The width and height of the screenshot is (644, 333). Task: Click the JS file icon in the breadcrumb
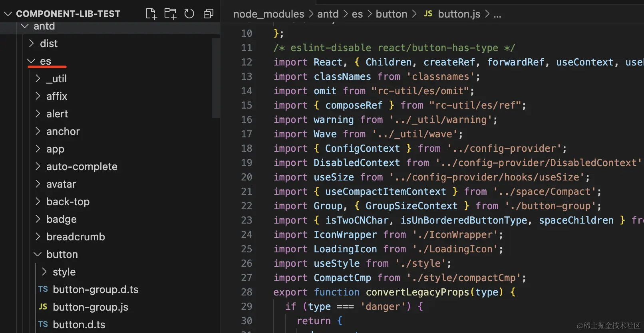click(428, 14)
